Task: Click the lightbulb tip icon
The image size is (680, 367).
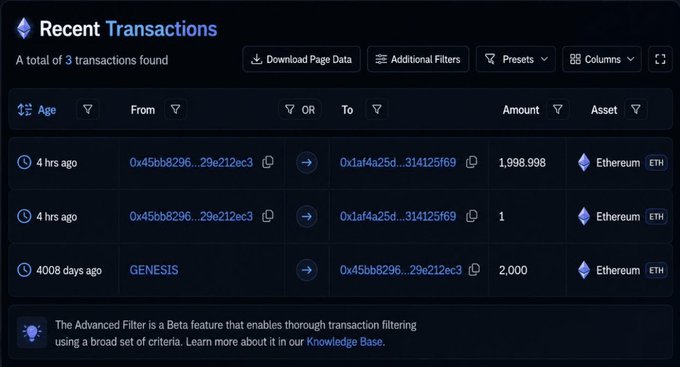Action: click(x=32, y=333)
